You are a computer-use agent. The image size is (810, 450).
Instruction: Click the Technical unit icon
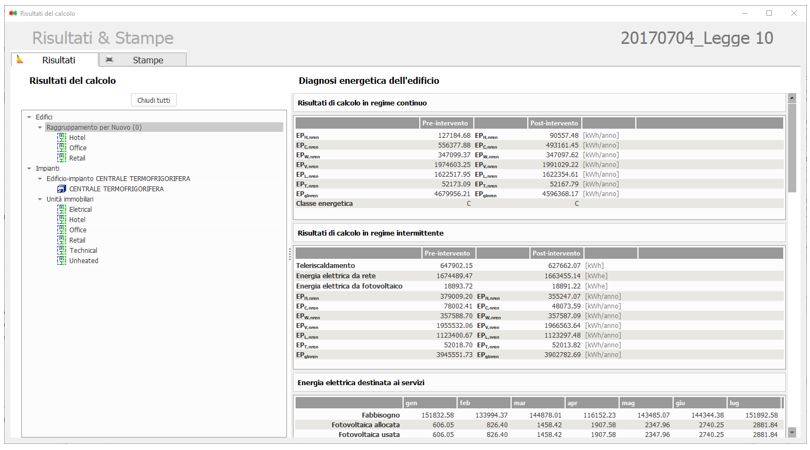[61, 251]
